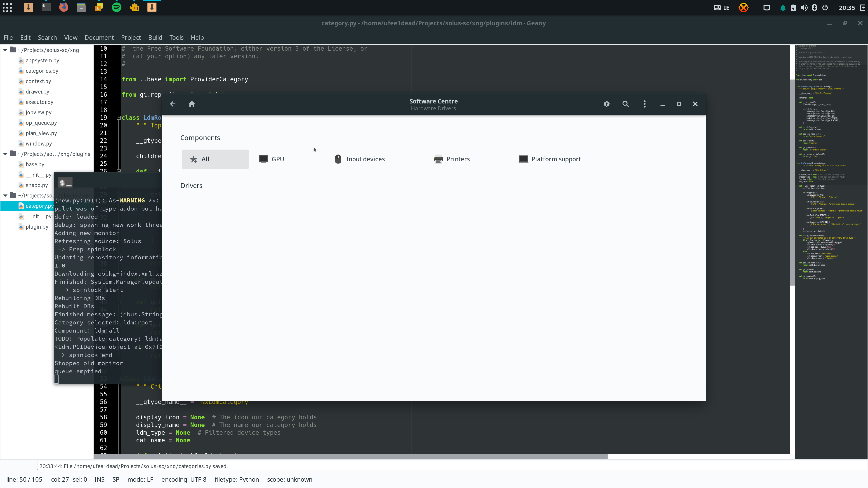Screen dimensions: 868x488
Task: Open the file manager panel icon
Action: pyautogui.click(x=81, y=7)
